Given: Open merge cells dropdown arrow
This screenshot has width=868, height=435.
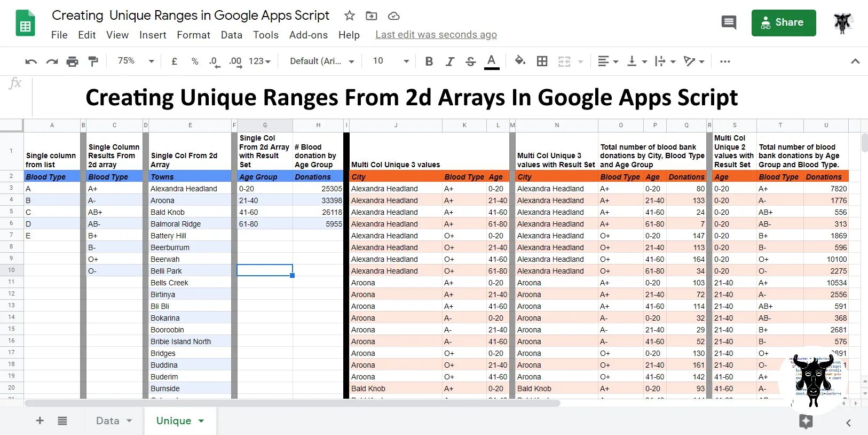Looking at the screenshot, I should coord(580,62).
